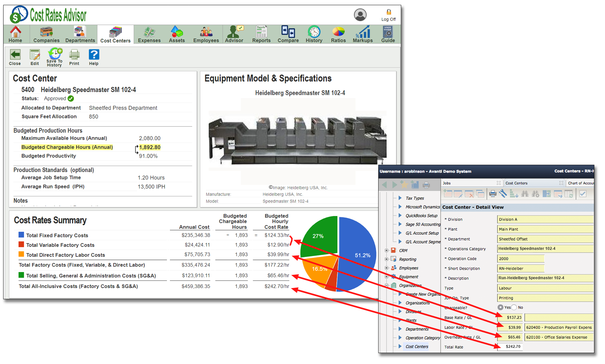
Task: Click the Avanti wrench tools icon
Action: (x=503, y=194)
